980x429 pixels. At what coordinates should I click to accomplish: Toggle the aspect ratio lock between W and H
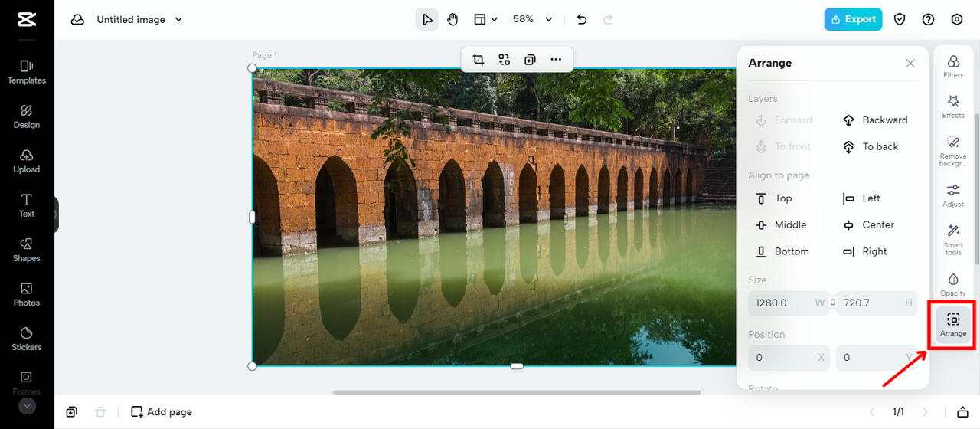pos(833,303)
